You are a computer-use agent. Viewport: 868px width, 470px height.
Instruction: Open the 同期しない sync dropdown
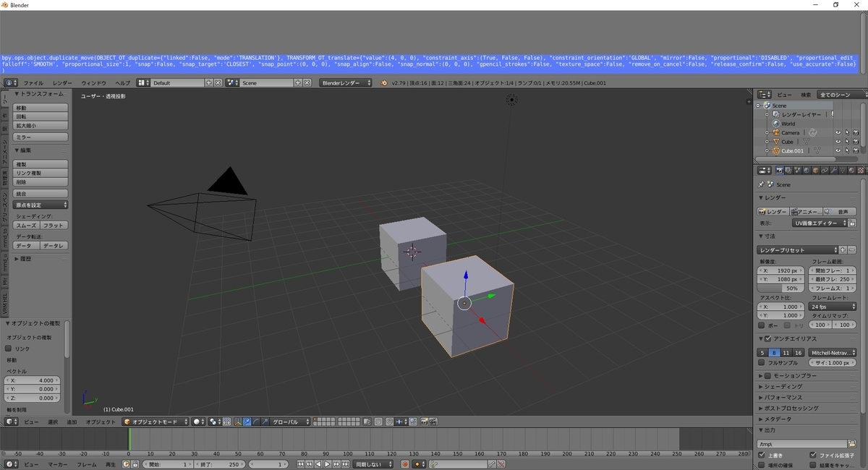(372, 464)
